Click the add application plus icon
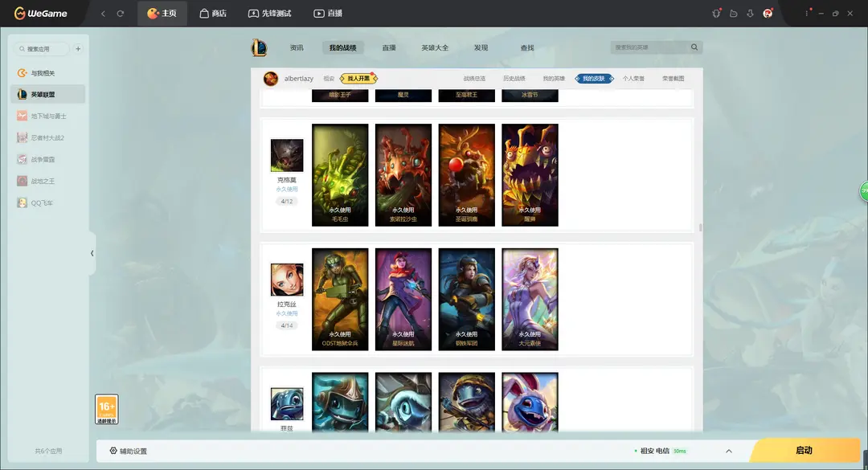This screenshot has height=470, width=868. coord(78,49)
